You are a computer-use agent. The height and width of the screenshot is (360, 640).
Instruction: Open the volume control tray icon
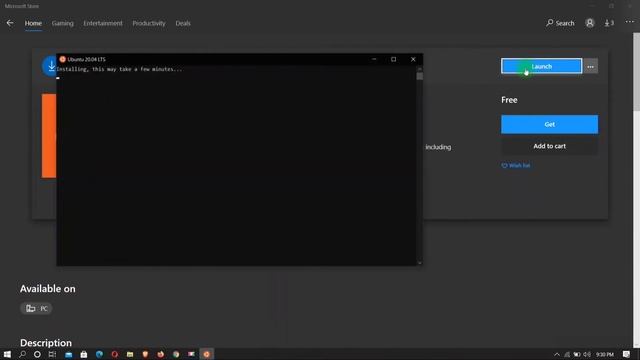[x=587, y=354]
